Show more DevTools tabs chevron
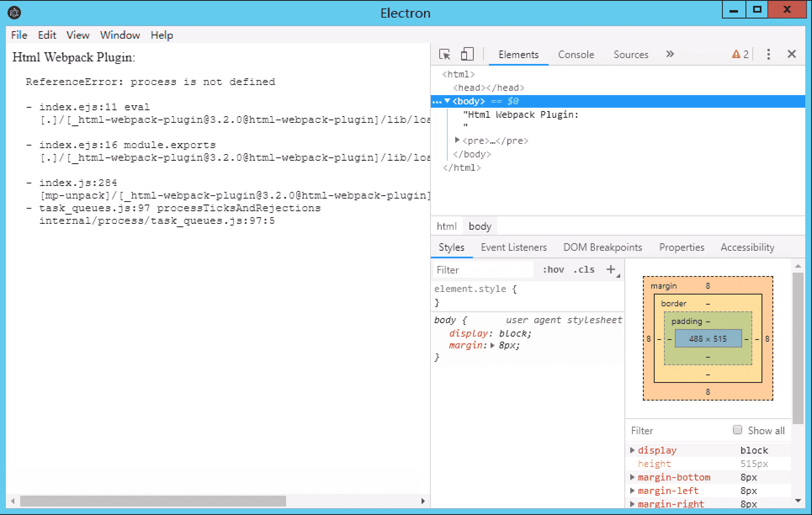812x515 pixels. pyautogui.click(x=670, y=54)
